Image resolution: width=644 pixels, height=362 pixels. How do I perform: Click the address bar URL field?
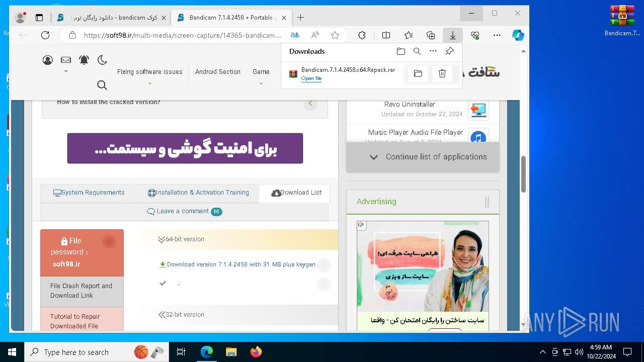182,35
